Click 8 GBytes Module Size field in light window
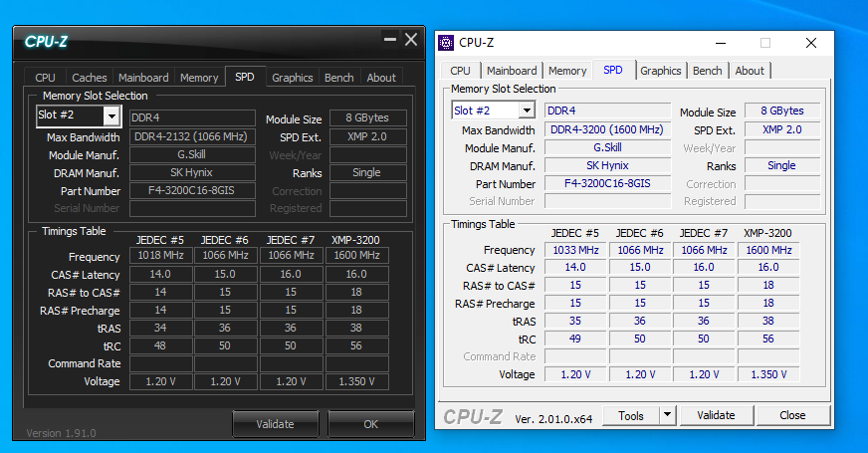 (x=781, y=111)
